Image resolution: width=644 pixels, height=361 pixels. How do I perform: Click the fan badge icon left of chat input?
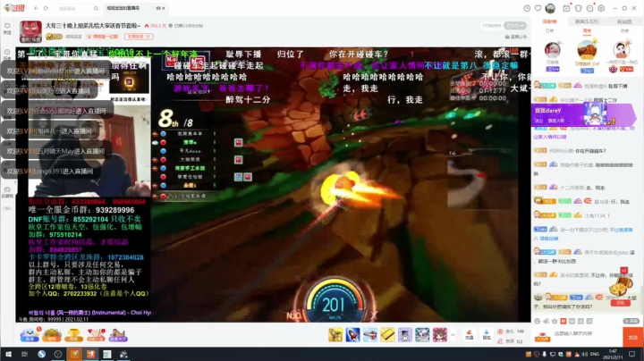tap(542, 337)
